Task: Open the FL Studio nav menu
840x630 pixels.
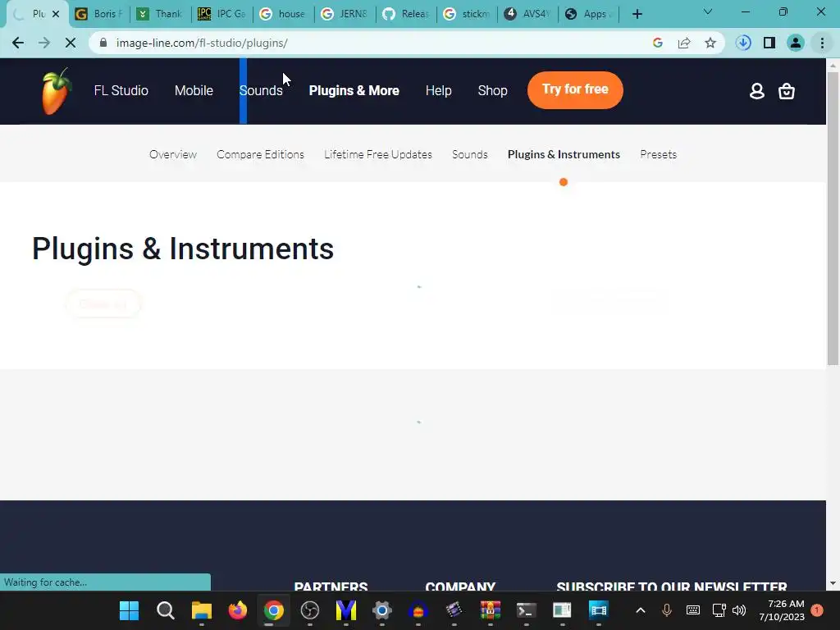Action: (x=121, y=90)
